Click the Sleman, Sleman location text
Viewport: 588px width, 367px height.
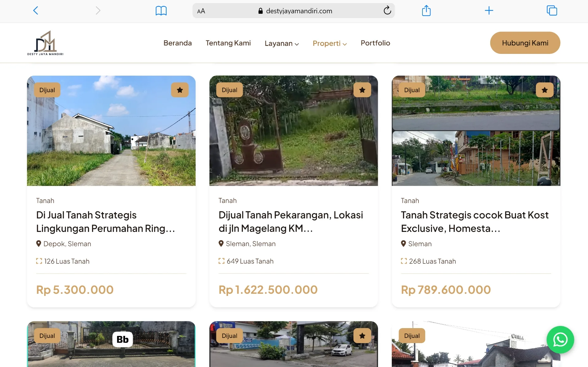point(250,244)
